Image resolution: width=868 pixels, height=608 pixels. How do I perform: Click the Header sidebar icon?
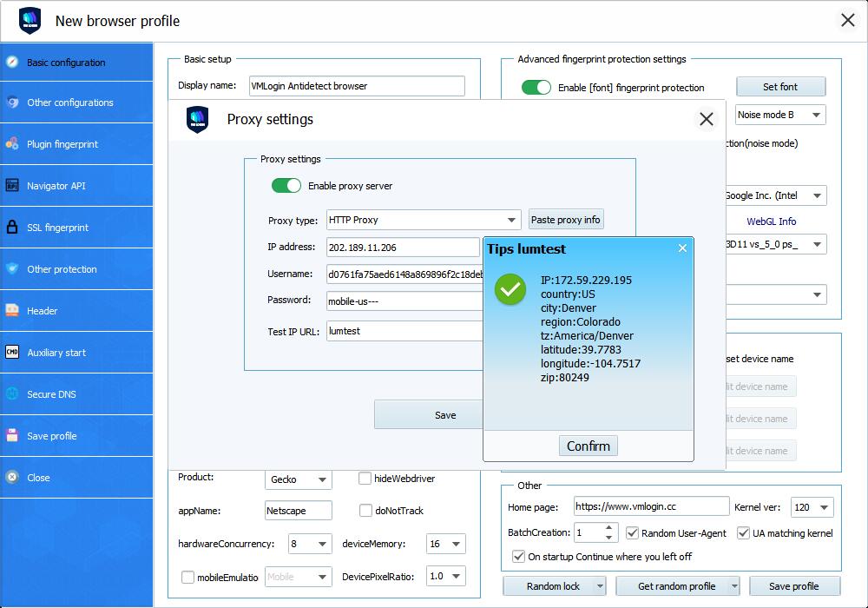(12, 311)
